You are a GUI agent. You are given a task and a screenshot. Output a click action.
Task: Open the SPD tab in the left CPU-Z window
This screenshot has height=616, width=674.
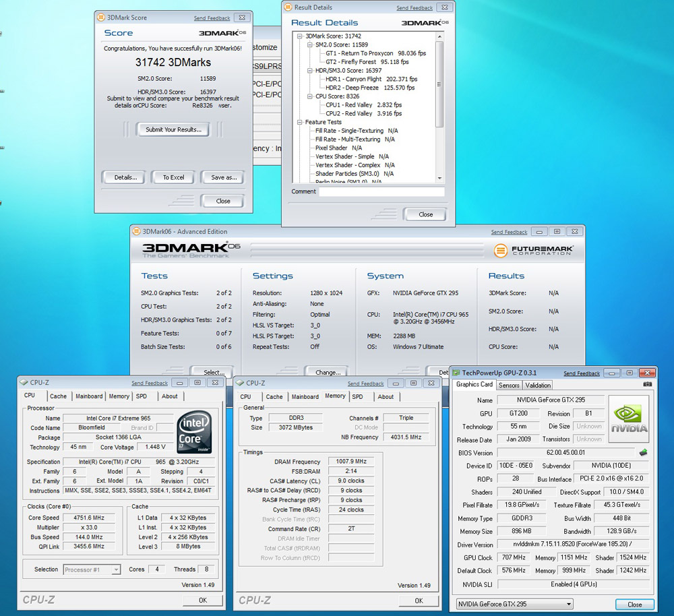142,396
